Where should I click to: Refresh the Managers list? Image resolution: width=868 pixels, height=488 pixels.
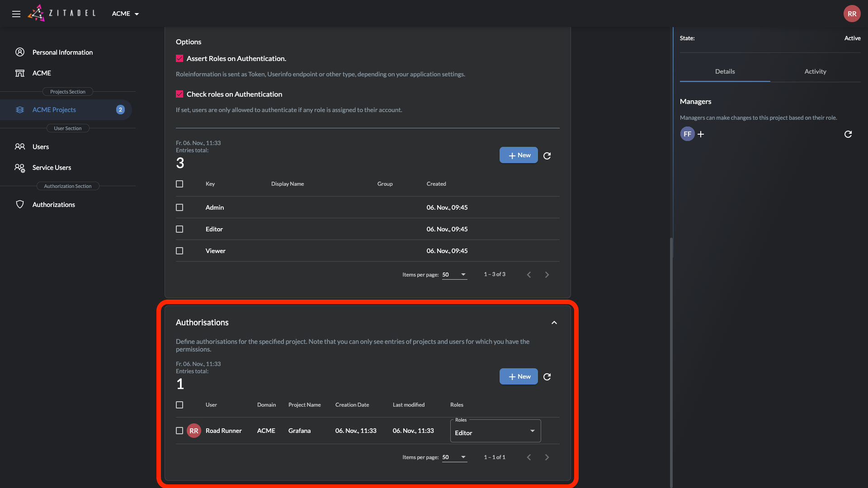pyautogui.click(x=848, y=134)
